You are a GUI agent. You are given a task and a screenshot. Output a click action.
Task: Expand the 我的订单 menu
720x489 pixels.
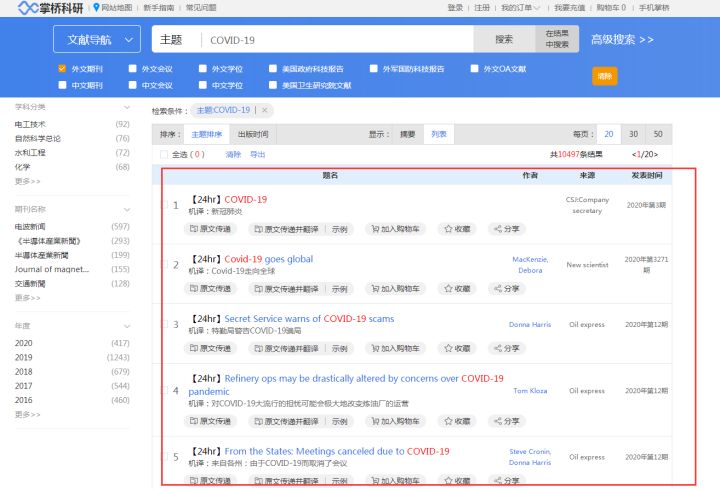520,8
